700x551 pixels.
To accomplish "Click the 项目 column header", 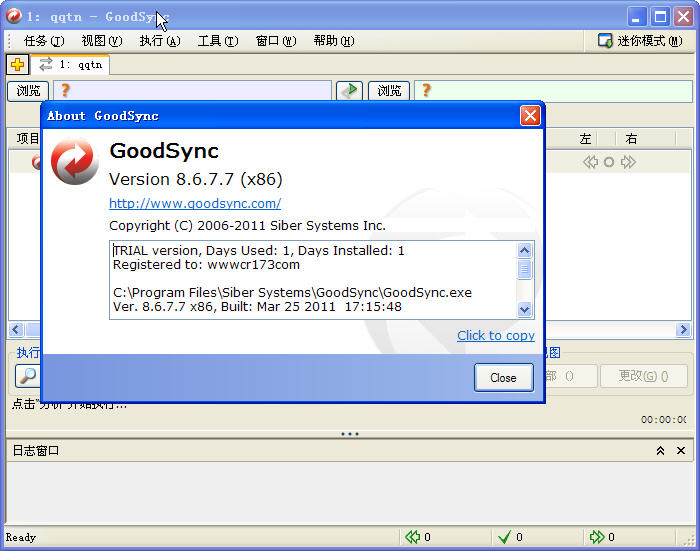I will 28,138.
